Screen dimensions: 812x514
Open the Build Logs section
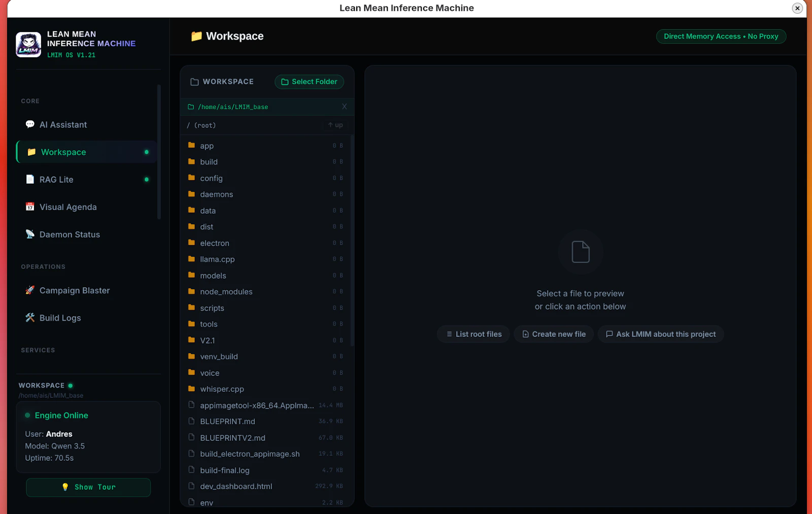point(86,317)
